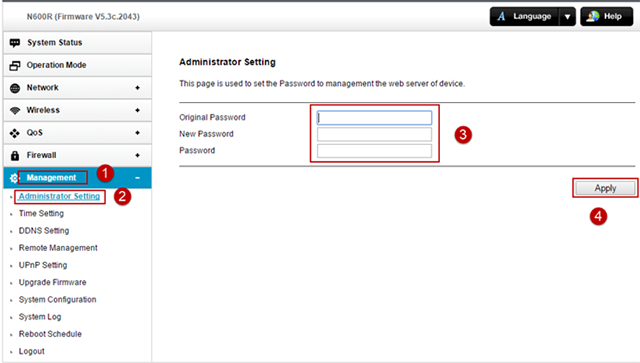
Task: Collapse the Management menu minus sign
Action: (x=138, y=178)
